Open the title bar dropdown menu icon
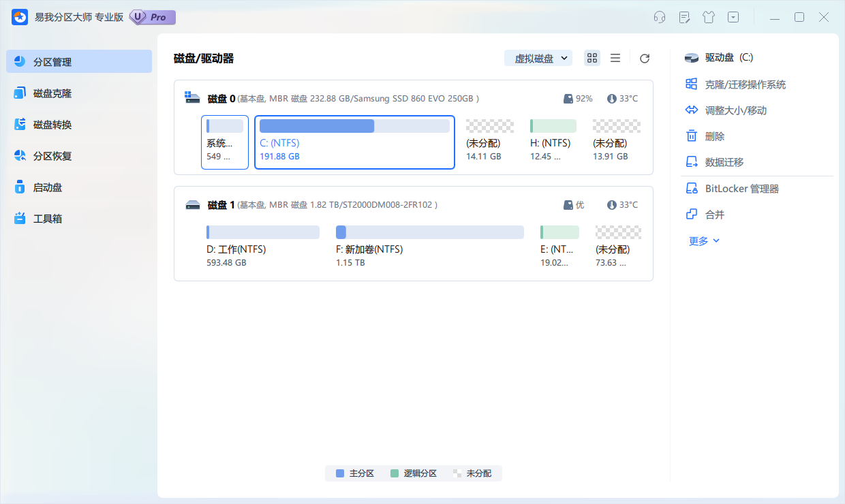Image resolution: width=845 pixels, height=504 pixels. 733,17
